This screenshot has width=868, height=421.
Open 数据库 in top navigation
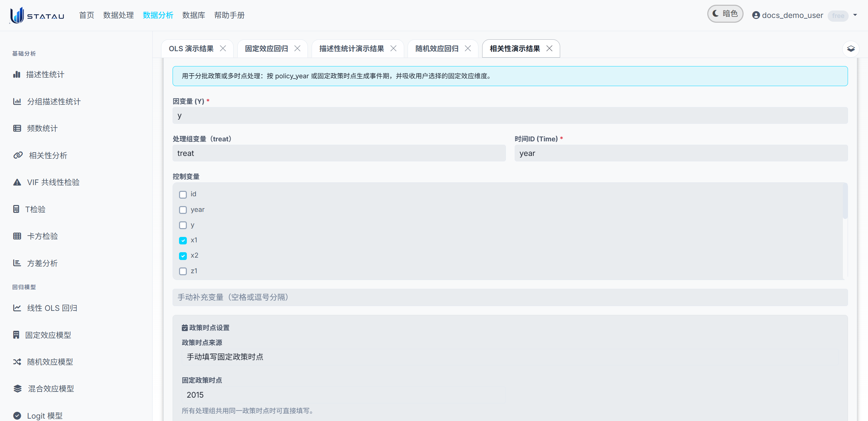(x=194, y=15)
